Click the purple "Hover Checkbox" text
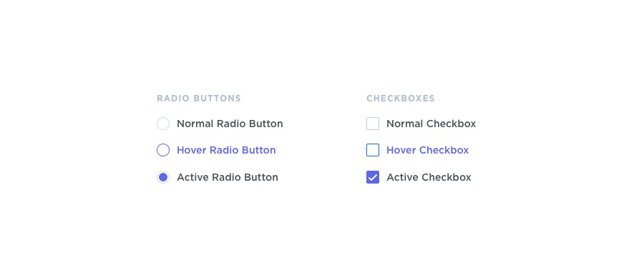The height and width of the screenshot is (260, 644). tap(428, 150)
